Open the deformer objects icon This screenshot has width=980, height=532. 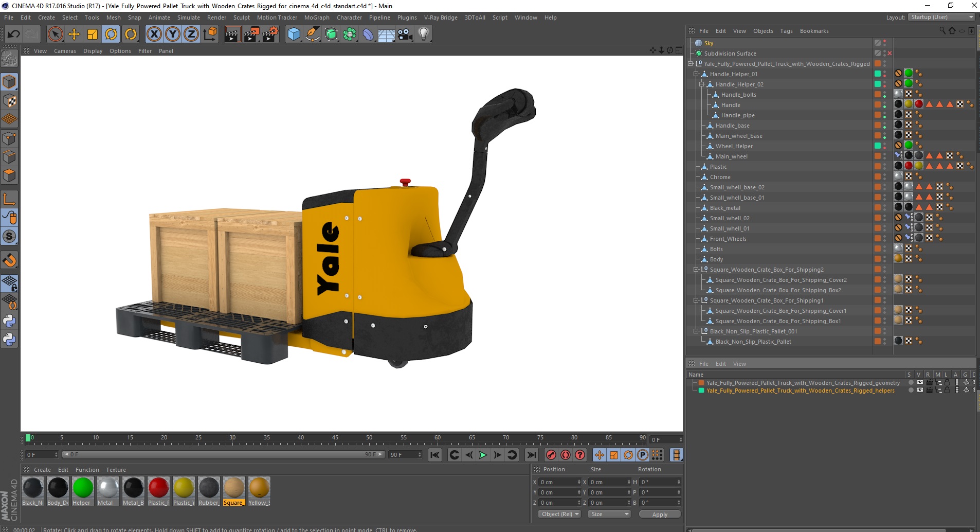368,34
